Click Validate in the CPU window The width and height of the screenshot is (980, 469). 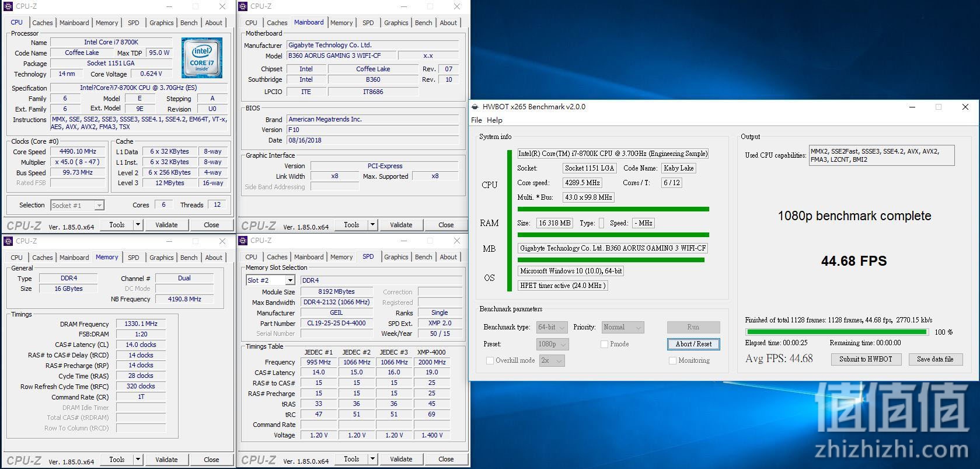coord(166,225)
